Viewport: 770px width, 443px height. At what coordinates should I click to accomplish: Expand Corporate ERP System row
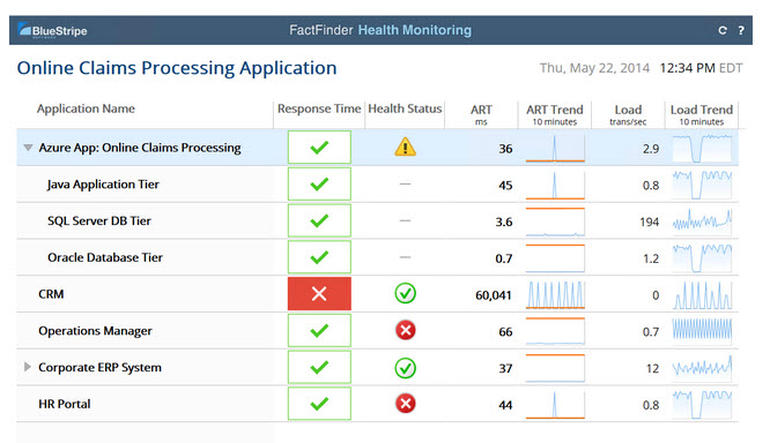pyautogui.click(x=28, y=367)
